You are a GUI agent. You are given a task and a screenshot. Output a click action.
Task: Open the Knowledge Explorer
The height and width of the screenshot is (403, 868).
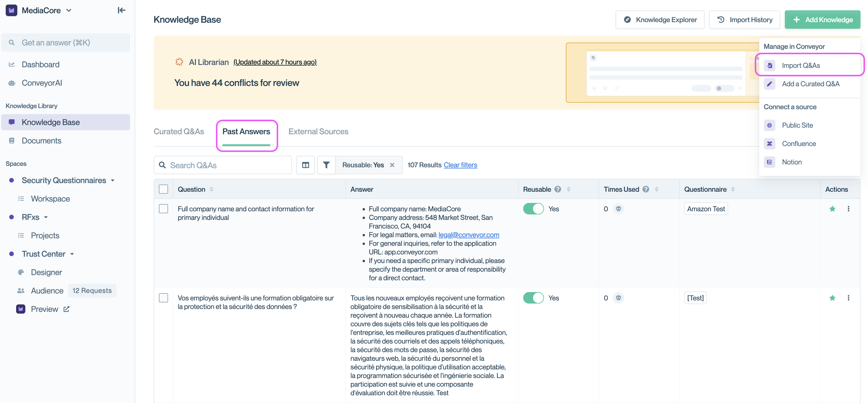(x=660, y=19)
